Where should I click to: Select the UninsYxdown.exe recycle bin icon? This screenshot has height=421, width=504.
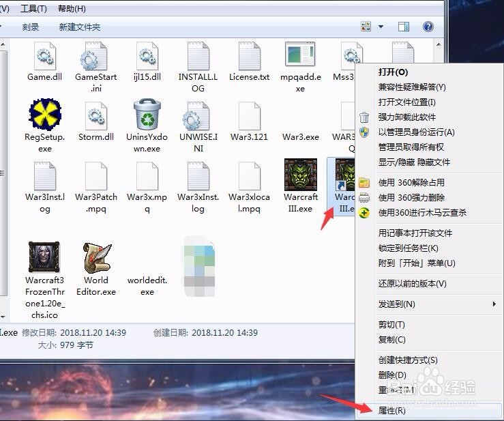147,113
